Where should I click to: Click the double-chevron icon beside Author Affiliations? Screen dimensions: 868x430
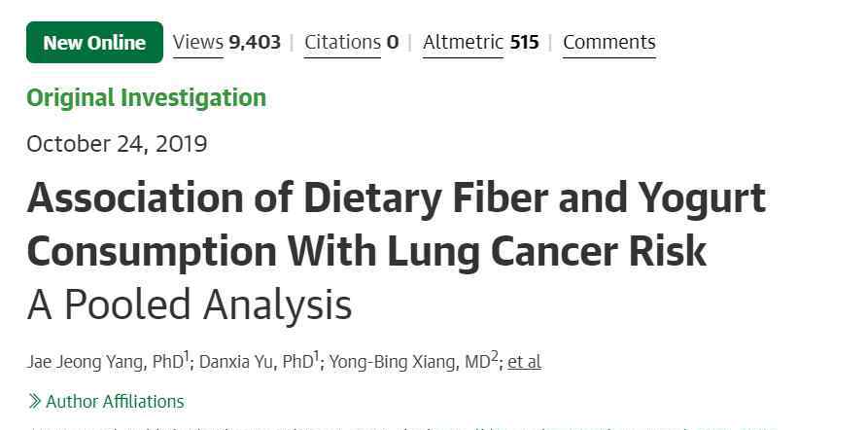click(35, 401)
